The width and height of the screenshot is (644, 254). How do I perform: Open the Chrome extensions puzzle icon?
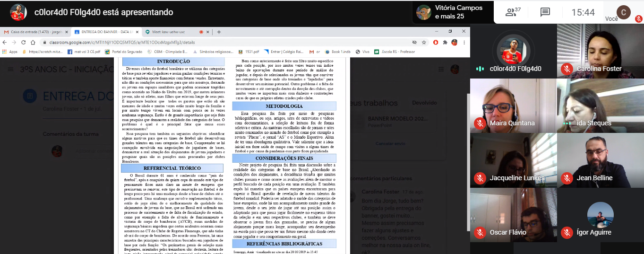(445, 42)
